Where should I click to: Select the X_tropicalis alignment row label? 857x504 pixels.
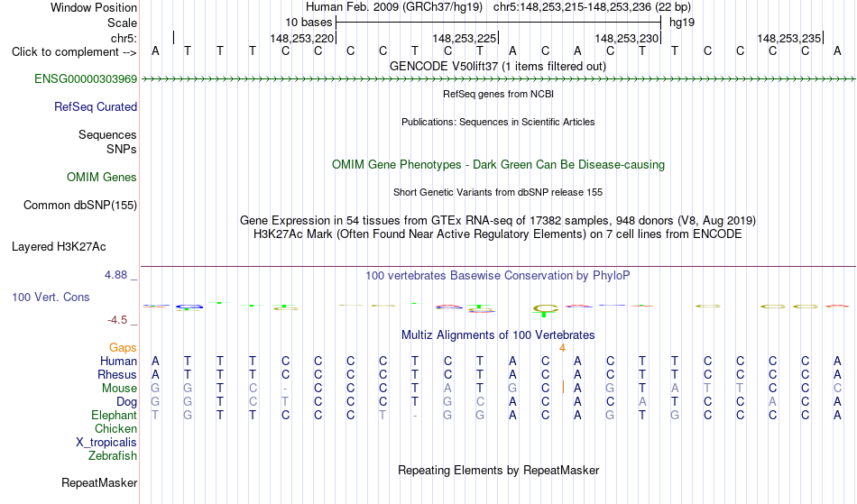[106, 443]
